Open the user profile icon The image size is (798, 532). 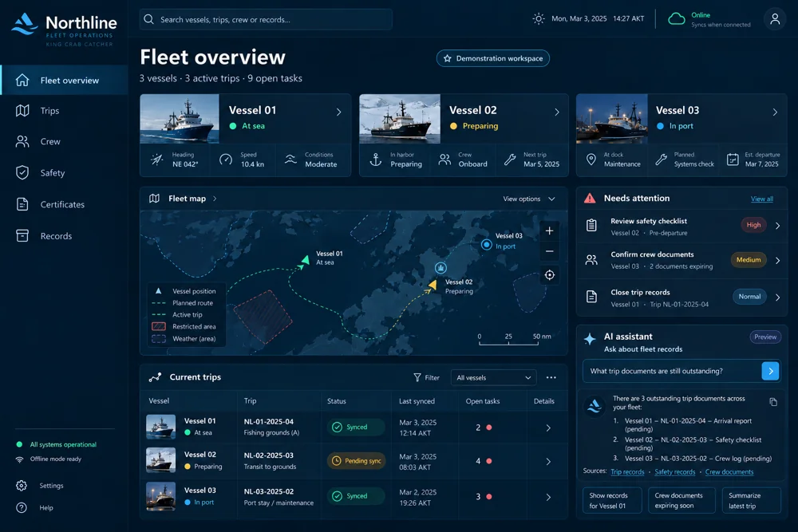coord(775,19)
